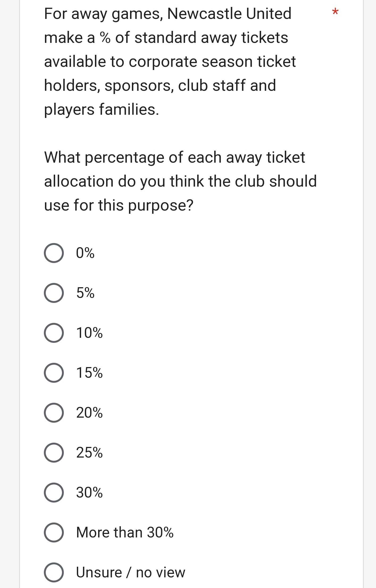Select the 0% radio button circle
Viewport: 376px width, 588px height.
click(54, 253)
